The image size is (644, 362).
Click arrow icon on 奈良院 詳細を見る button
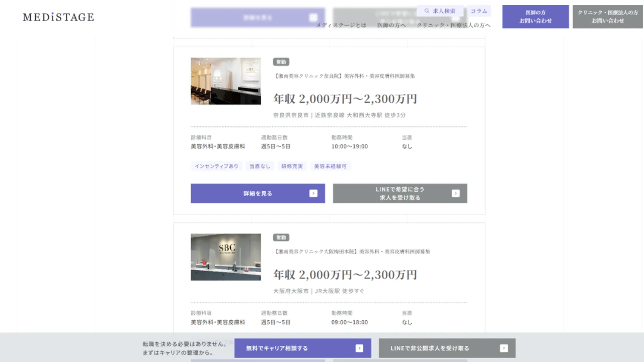pos(313,193)
